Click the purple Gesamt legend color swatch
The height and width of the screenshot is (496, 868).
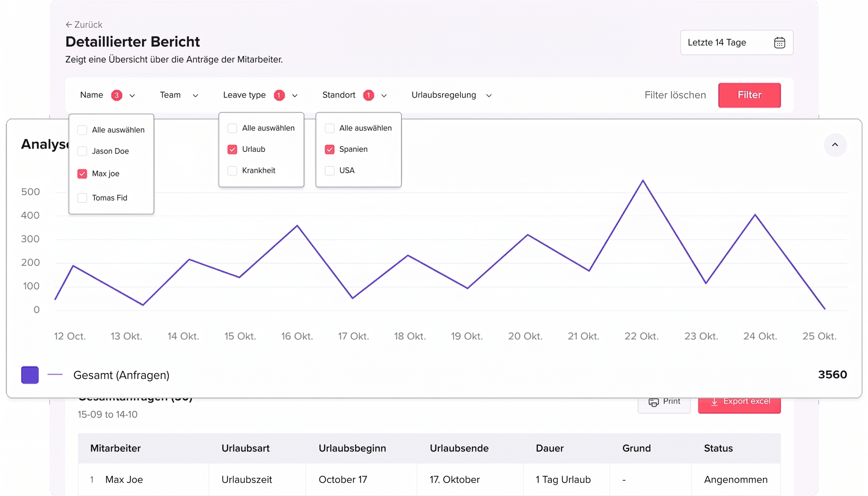(30, 375)
